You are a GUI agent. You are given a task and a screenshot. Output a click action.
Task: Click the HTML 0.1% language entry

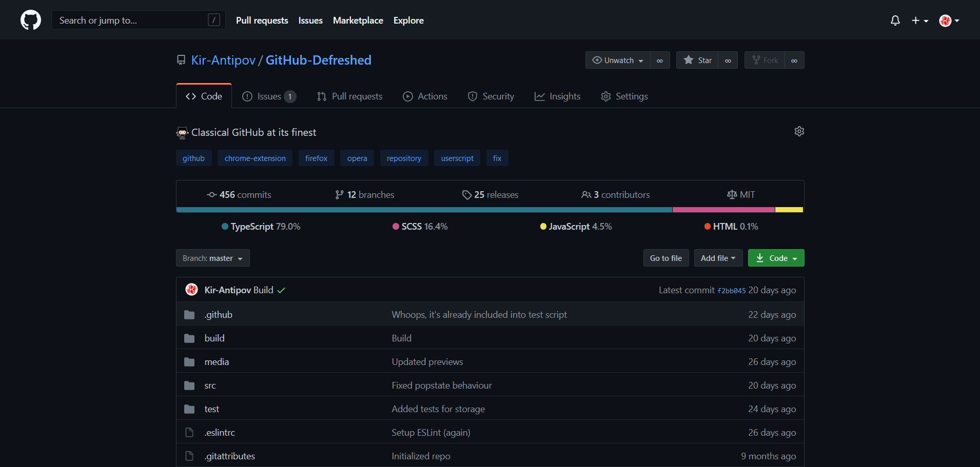(731, 227)
